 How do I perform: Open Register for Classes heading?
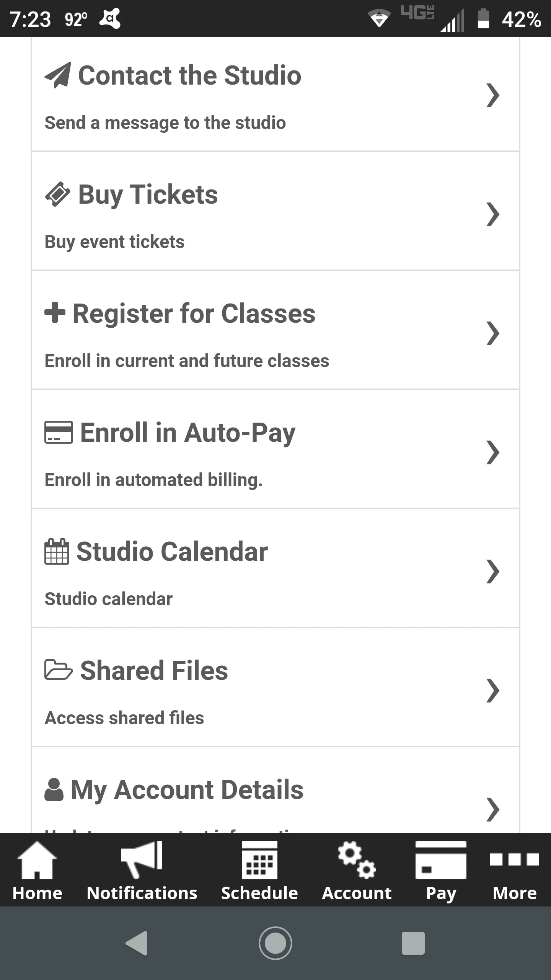click(194, 314)
